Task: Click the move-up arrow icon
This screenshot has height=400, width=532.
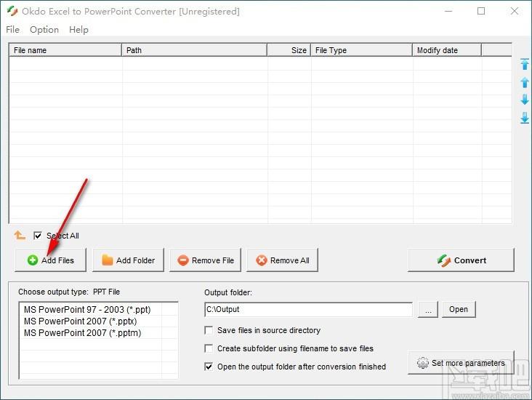Action: [x=525, y=82]
